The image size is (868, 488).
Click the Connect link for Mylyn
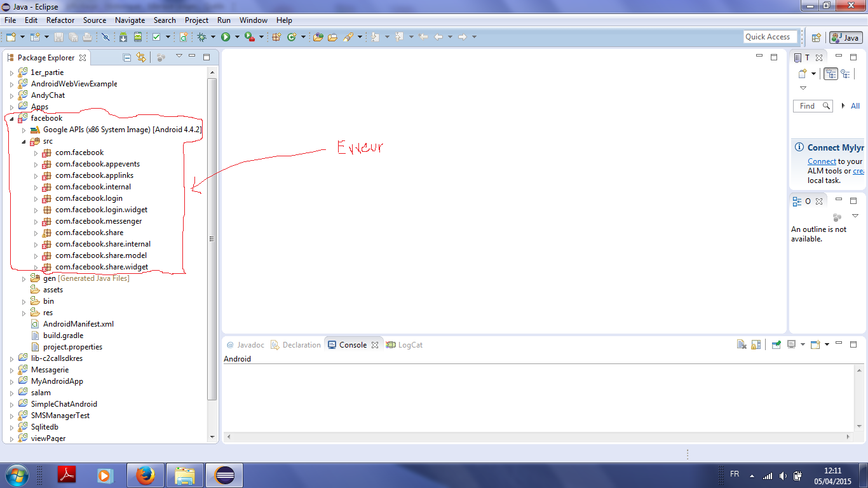point(822,161)
